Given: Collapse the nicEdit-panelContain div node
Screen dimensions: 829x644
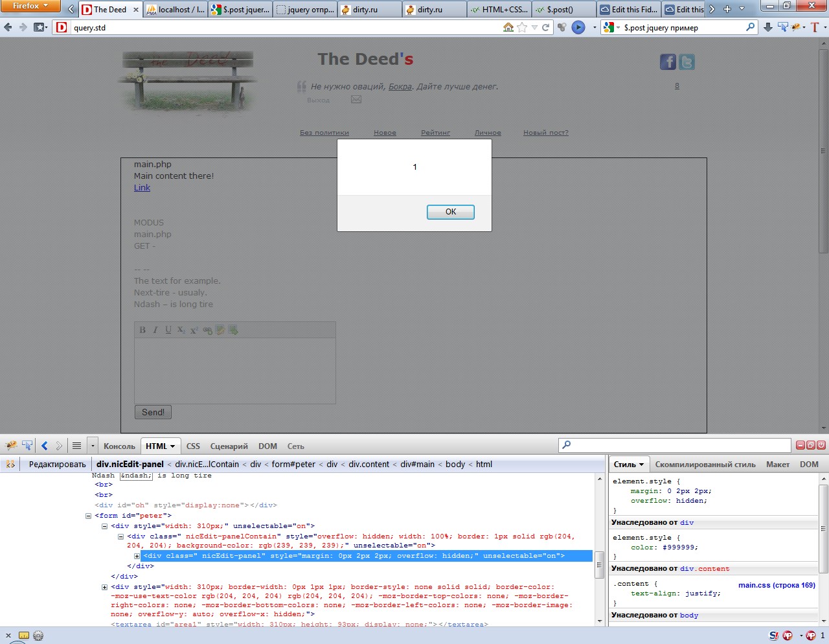Looking at the screenshot, I should point(120,536).
